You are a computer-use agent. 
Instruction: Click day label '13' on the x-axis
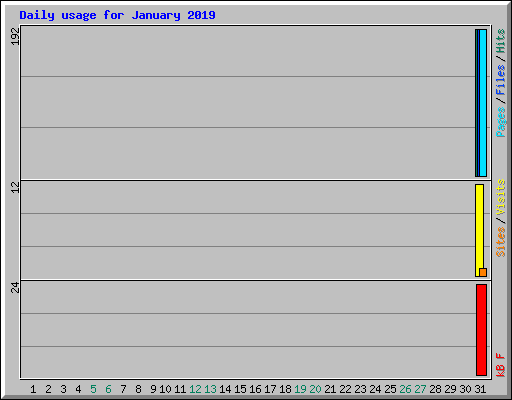tap(210, 389)
